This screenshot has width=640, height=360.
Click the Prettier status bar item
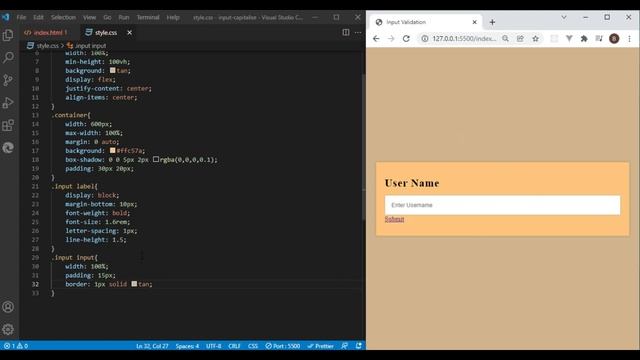320,346
